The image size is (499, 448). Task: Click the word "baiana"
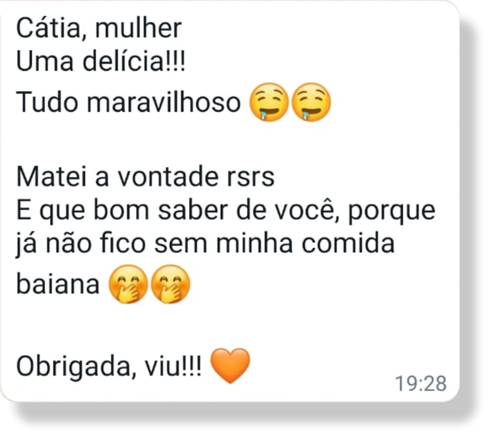click(x=58, y=284)
